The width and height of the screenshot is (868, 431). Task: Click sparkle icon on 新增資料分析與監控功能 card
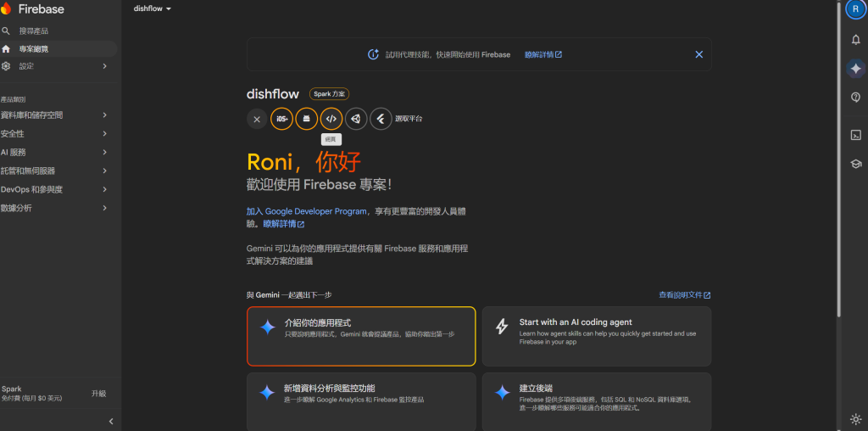pyautogui.click(x=267, y=393)
